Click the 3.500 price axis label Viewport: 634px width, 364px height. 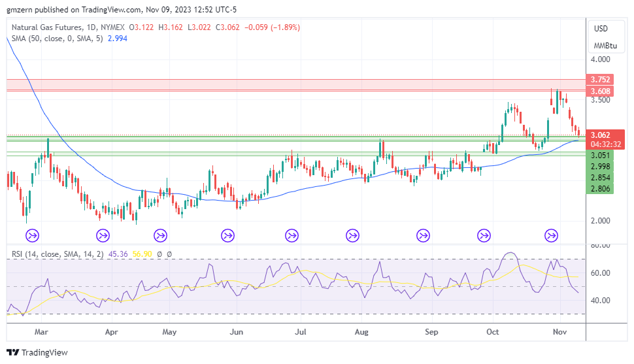(x=601, y=100)
